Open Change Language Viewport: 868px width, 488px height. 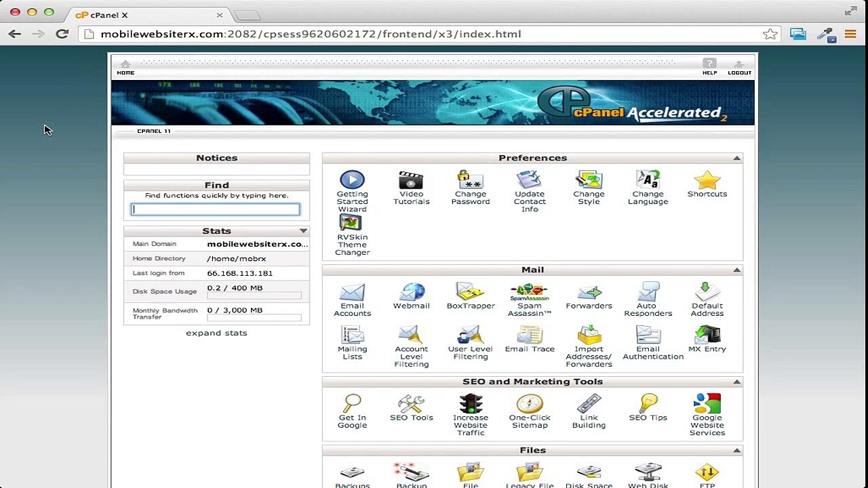pos(648,188)
